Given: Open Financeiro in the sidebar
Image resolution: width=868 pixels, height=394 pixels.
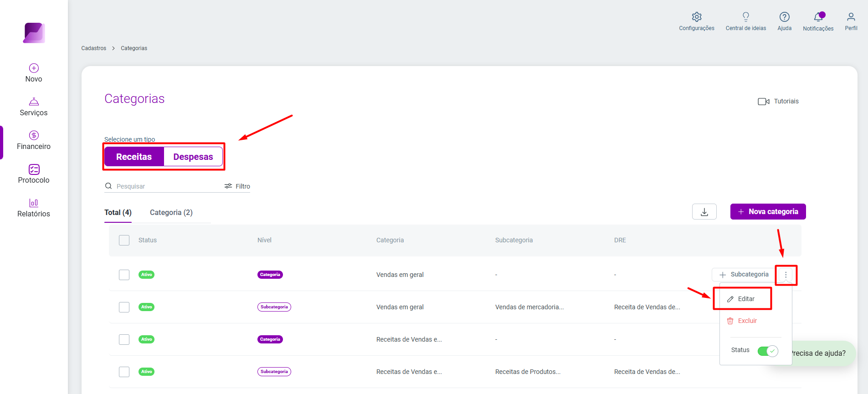Looking at the screenshot, I should tap(34, 141).
